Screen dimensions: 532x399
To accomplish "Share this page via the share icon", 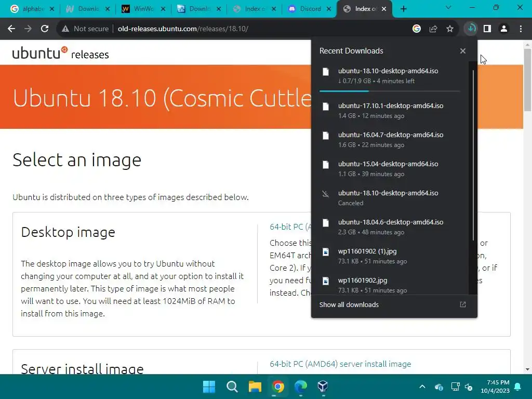I will pos(433,29).
